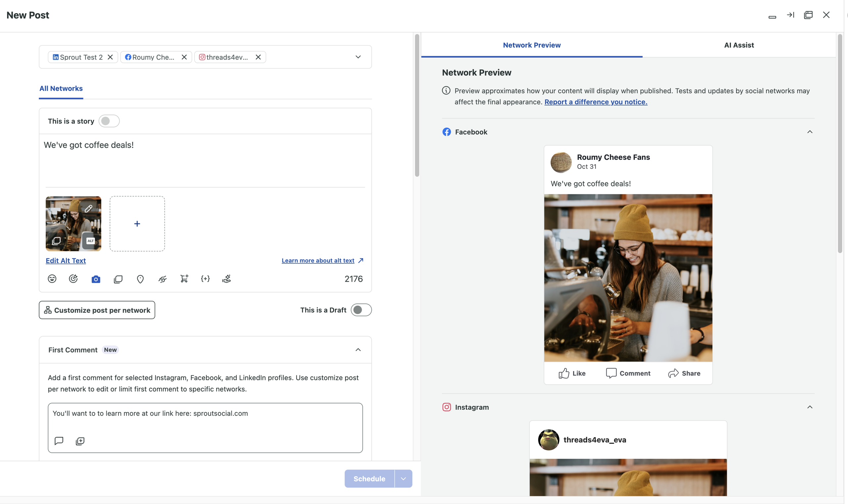
Task: Collapse the First Comment section
Action: click(358, 350)
